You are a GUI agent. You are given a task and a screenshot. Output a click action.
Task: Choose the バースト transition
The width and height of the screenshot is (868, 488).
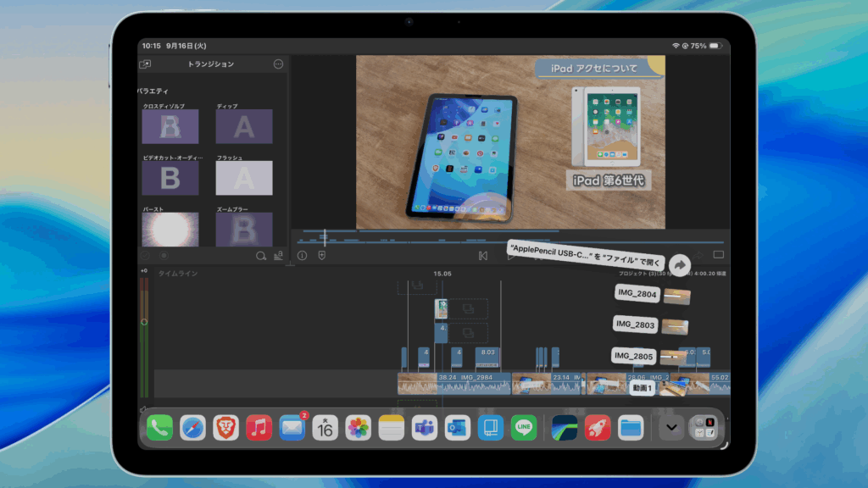(170, 229)
